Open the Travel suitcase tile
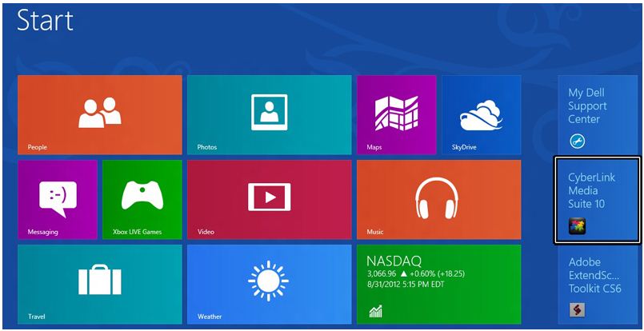The height and width of the screenshot is (331, 644). tap(100, 284)
